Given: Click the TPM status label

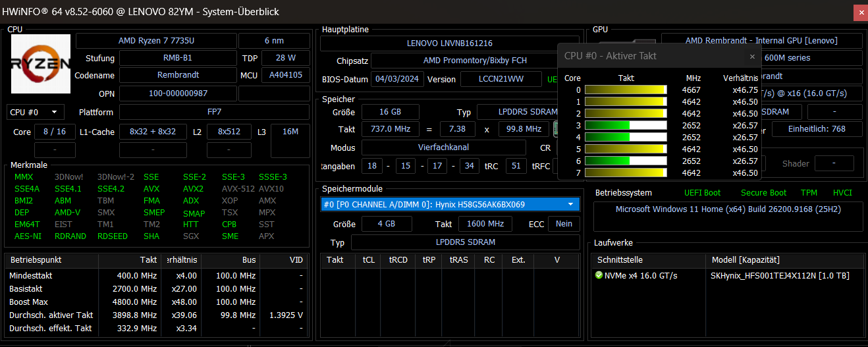Looking at the screenshot, I should [x=809, y=193].
